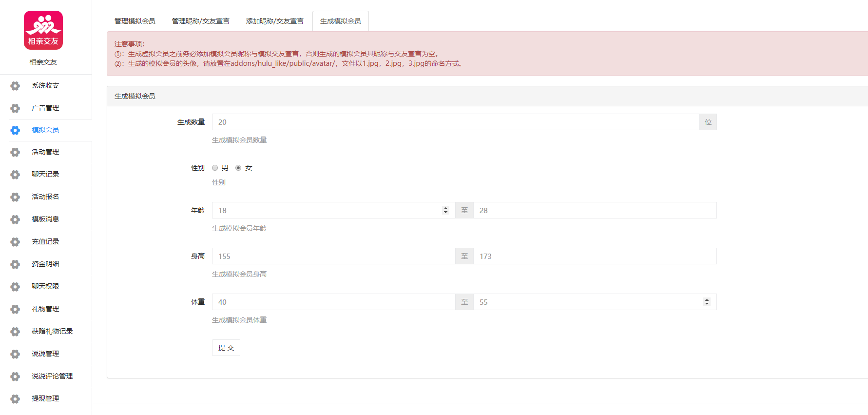Click hint text 生成模拟会员数量

pos(239,140)
